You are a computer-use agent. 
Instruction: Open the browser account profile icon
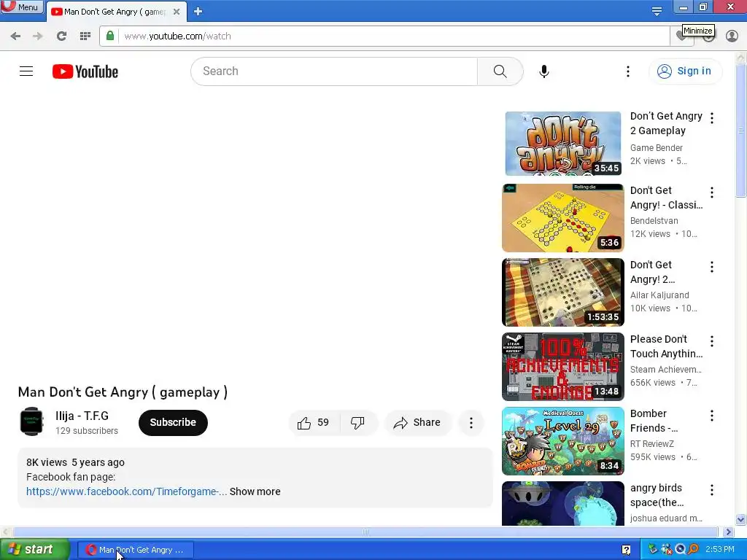pos(732,36)
